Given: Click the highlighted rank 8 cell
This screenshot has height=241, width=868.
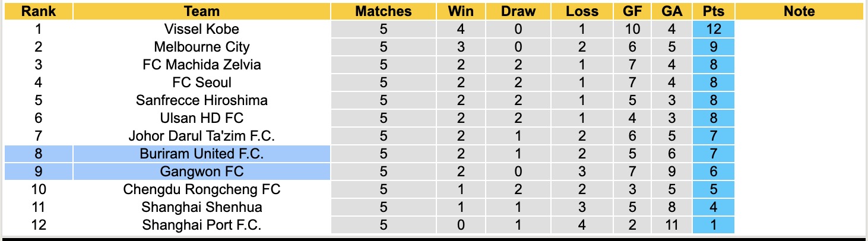Looking at the screenshot, I should [38, 154].
